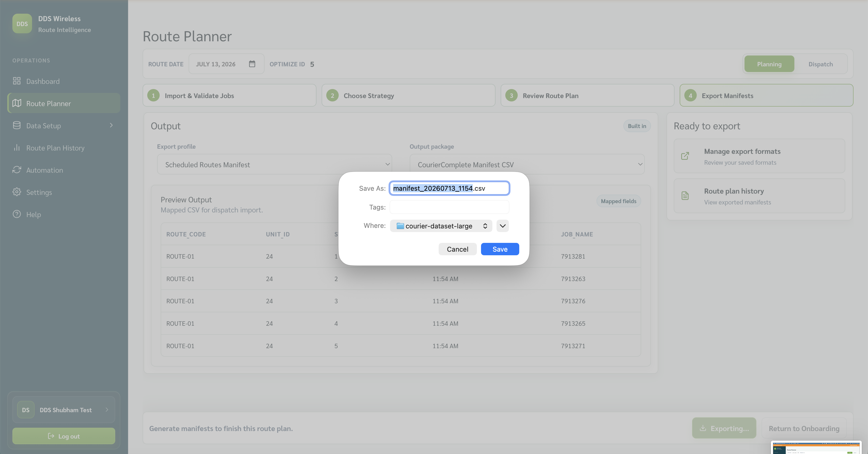Screen dimensions: 868x454
Task: Click the Save As filename field
Action: (x=449, y=188)
